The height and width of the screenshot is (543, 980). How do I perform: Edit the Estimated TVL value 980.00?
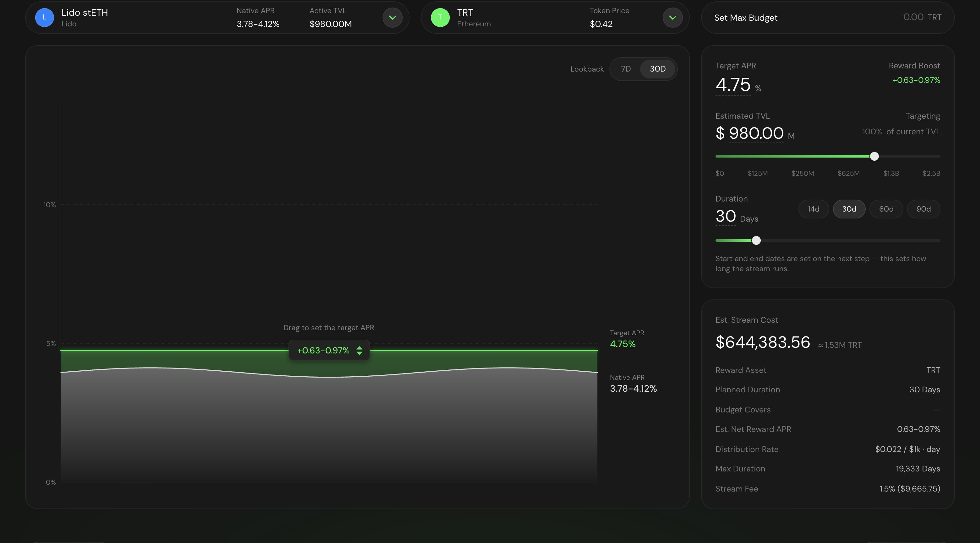coord(756,133)
